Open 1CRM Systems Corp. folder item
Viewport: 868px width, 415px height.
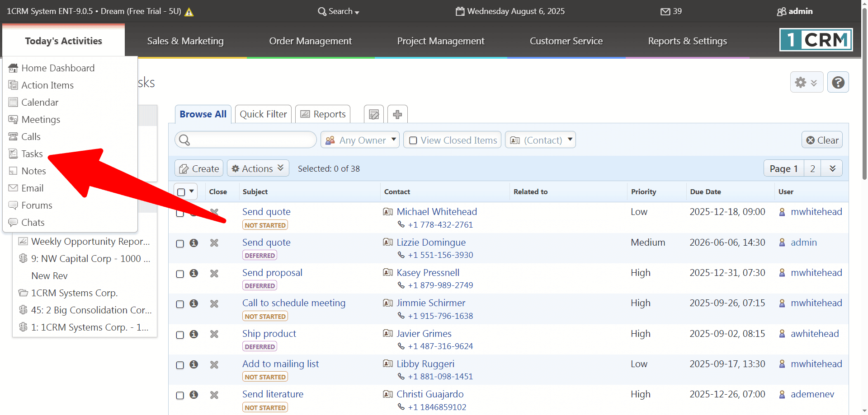(x=74, y=293)
